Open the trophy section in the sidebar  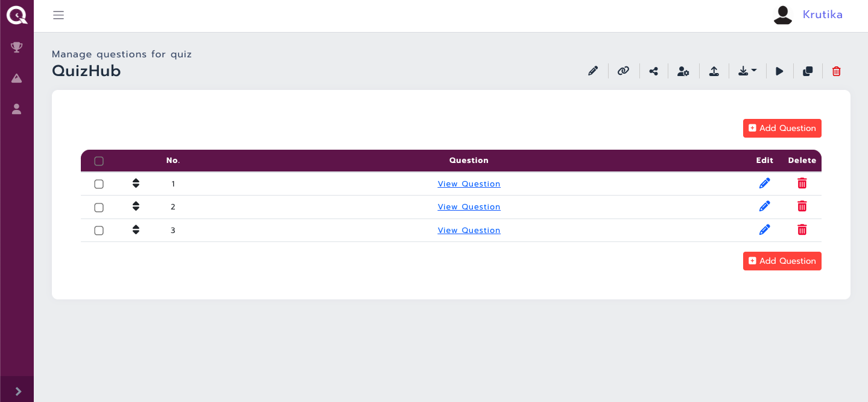[x=16, y=46]
